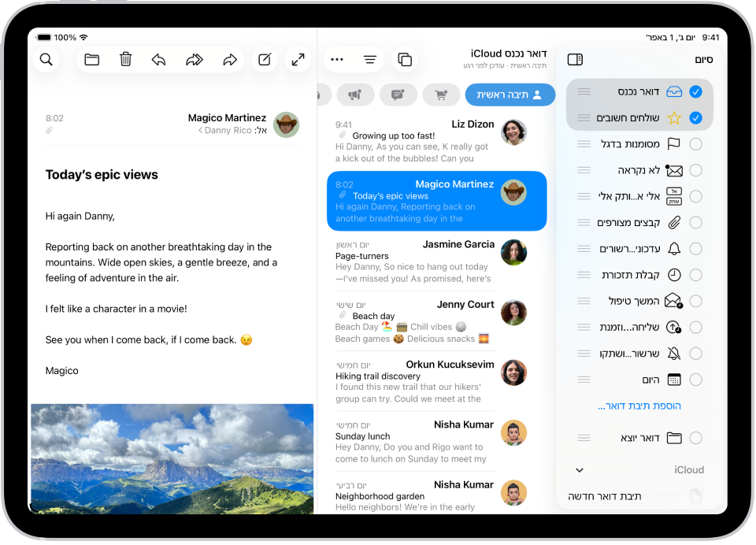Expand message to full screen arrows icon
Image resolution: width=756 pixels, height=545 pixels.
[298, 60]
